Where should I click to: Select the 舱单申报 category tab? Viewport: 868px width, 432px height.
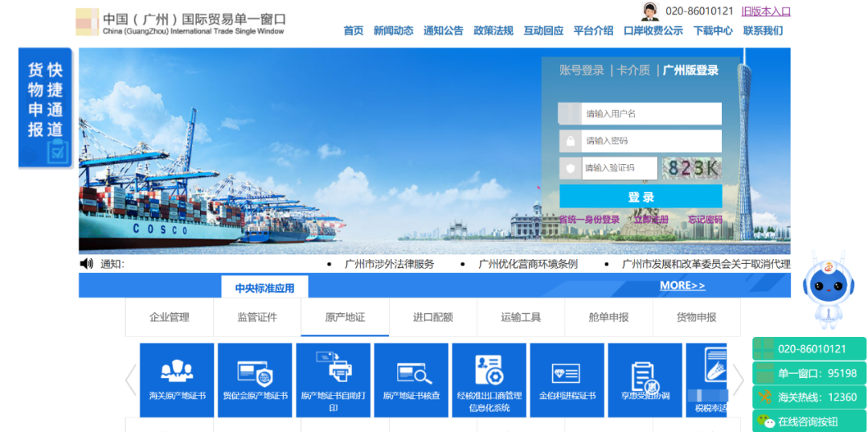tap(608, 317)
